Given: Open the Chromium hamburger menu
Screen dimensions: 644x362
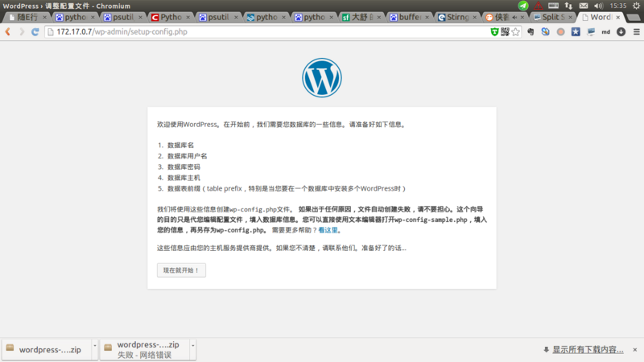Looking at the screenshot, I should coord(636,31).
